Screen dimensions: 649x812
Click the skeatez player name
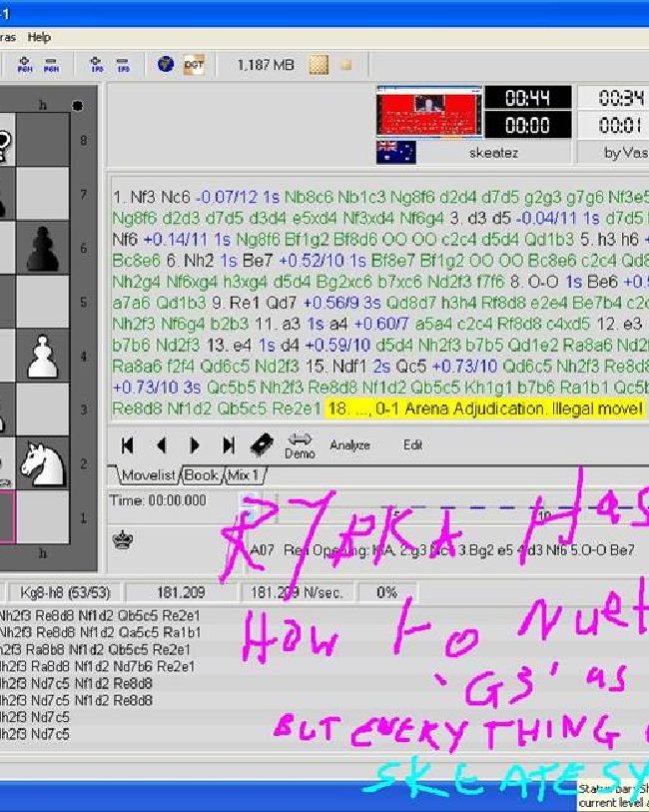click(493, 153)
